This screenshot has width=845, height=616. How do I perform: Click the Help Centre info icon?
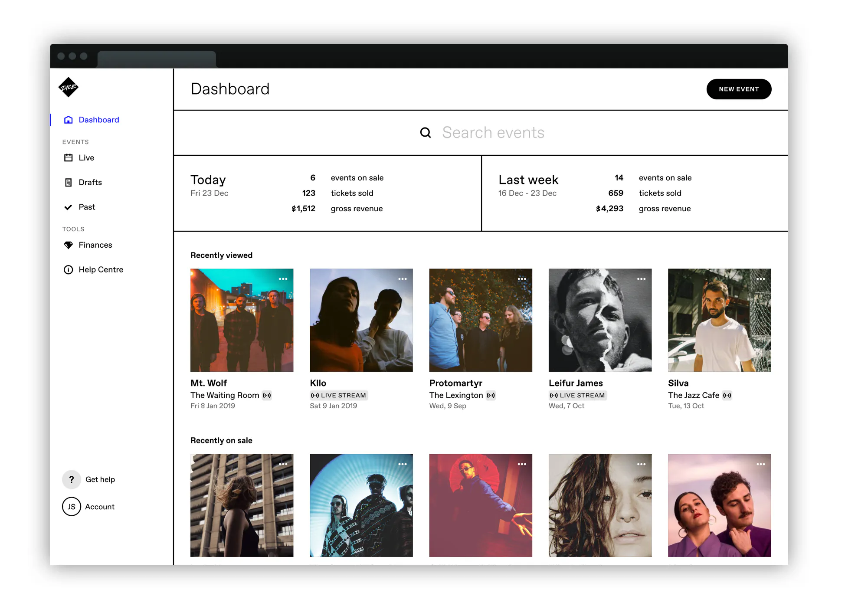tap(68, 270)
